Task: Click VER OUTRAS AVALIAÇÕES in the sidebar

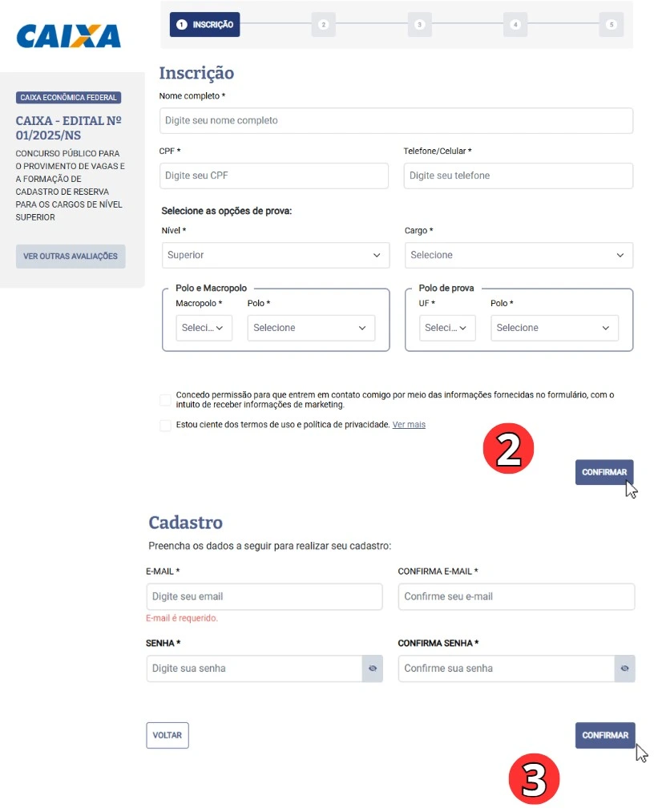Action: (x=70, y=256)
